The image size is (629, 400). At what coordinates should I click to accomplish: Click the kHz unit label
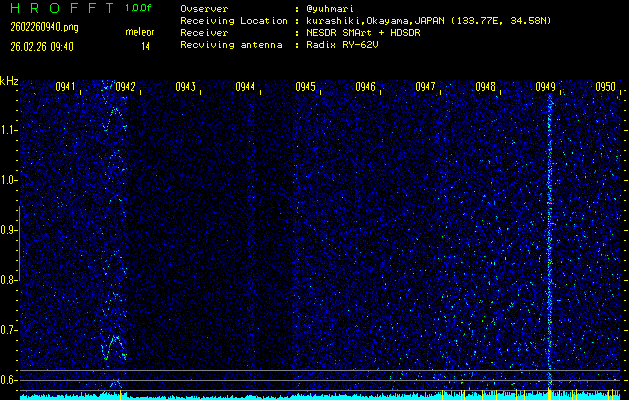click(x=9, y=81)
